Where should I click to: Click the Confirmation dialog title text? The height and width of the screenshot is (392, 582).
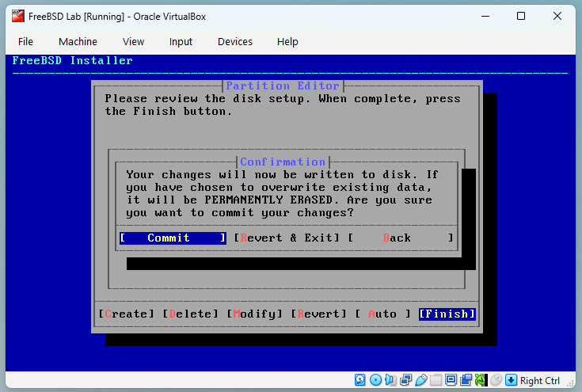tap(283, 162)
